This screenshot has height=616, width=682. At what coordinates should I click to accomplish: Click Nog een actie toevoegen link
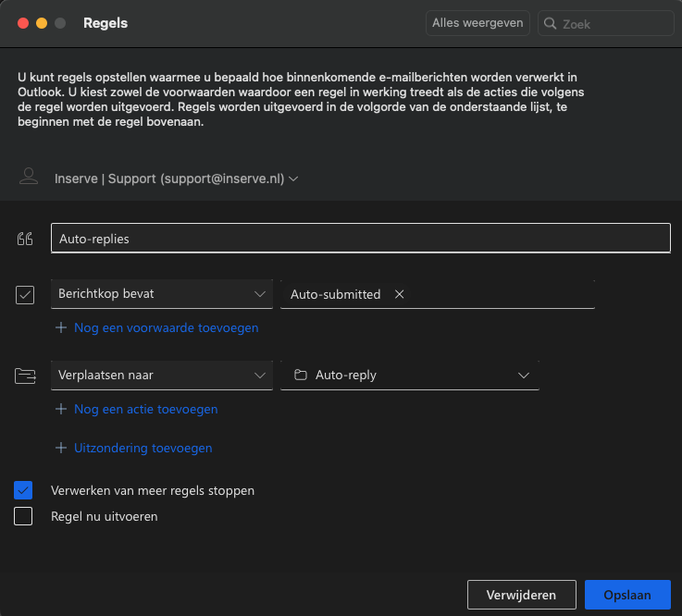click(145, 409)
